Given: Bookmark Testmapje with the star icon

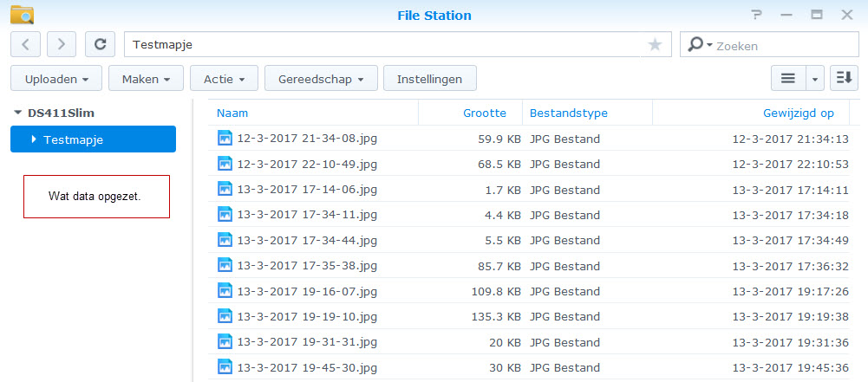Looking at the screenshot, I should tap(655, 45).
